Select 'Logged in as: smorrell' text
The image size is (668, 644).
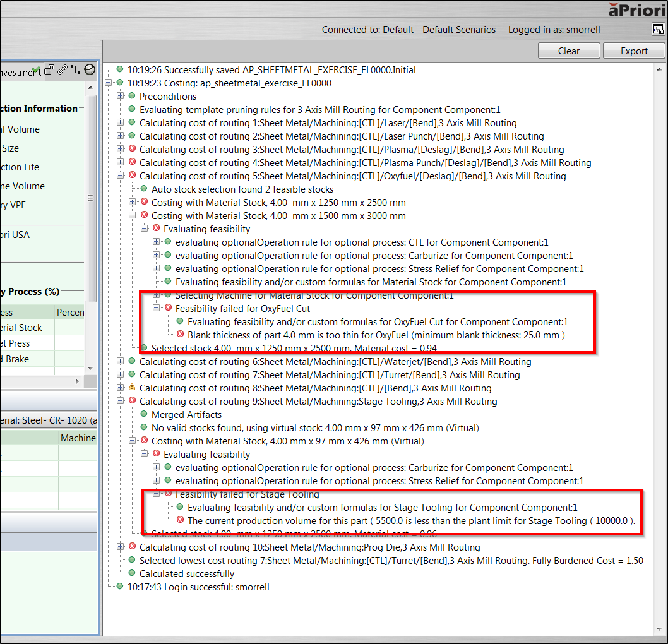(x=554, y=30)
